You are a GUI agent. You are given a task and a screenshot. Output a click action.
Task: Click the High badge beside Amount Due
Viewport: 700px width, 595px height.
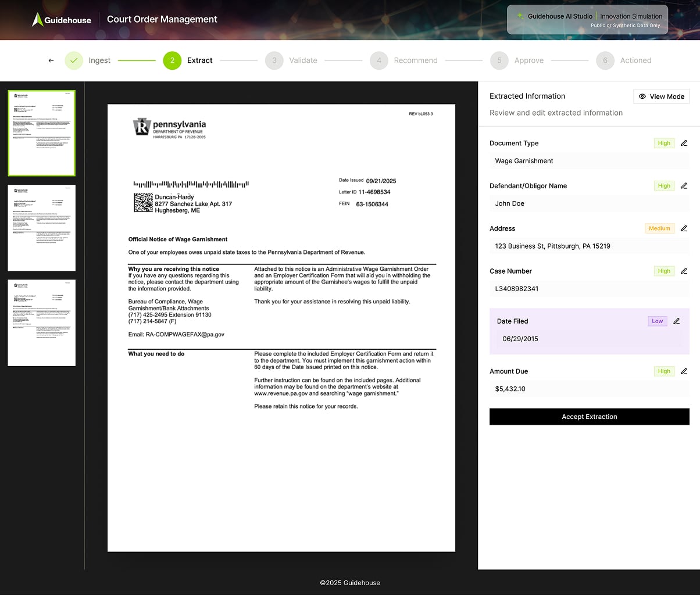[x=664, y=371]
